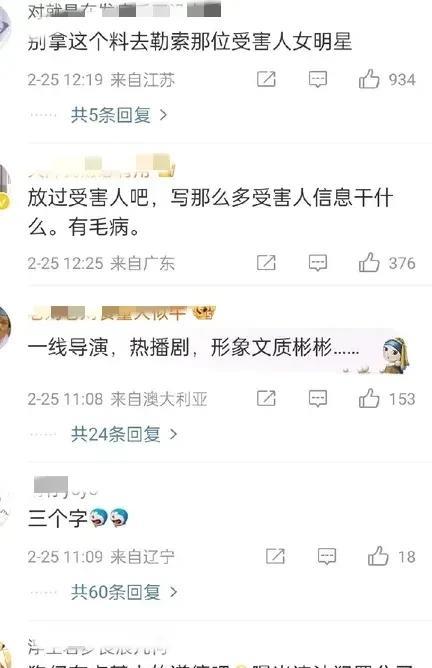Share the comment posted at 2-25 12:25

click(x=266, y=263)
